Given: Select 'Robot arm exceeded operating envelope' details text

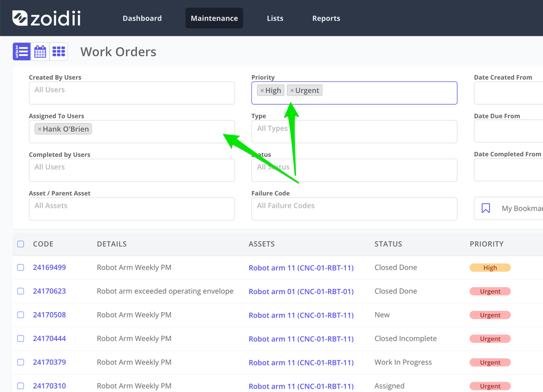Looking at the screenshot, I should pos(165,291).
